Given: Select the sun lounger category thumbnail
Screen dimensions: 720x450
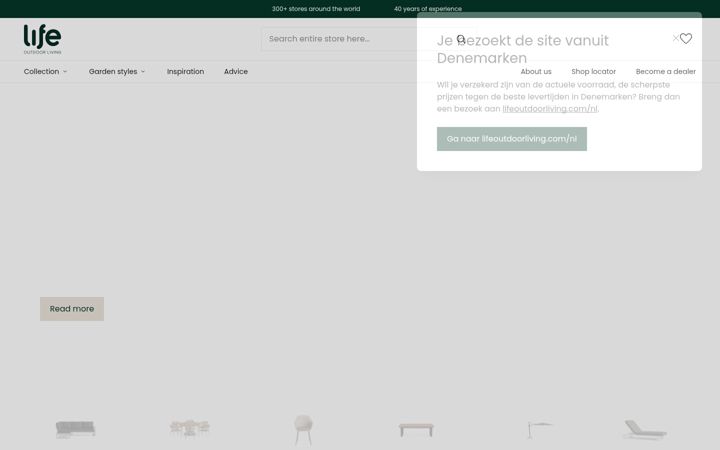Looking at the screenshot, I should pyautogui.click(x=645, y=430).
